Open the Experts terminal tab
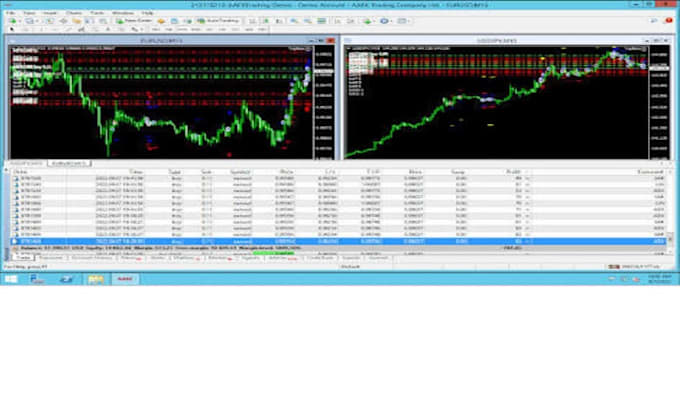680x411 pixels. [350, 258]
